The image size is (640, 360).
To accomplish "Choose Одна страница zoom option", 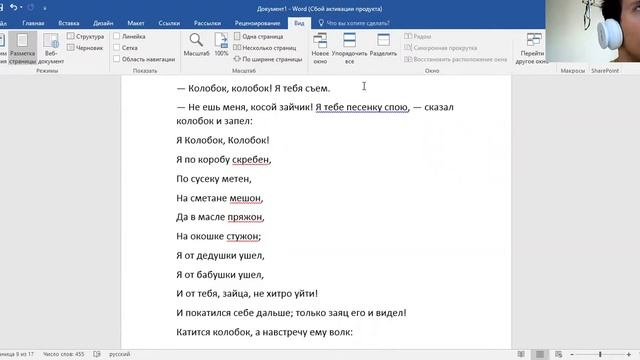I will point(258,36).
